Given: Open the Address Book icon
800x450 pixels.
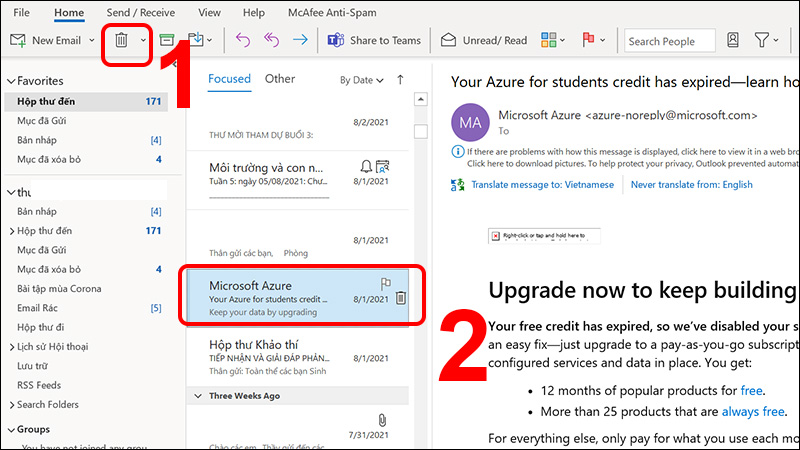Looking at the screenshot, I should coord(733,40).
